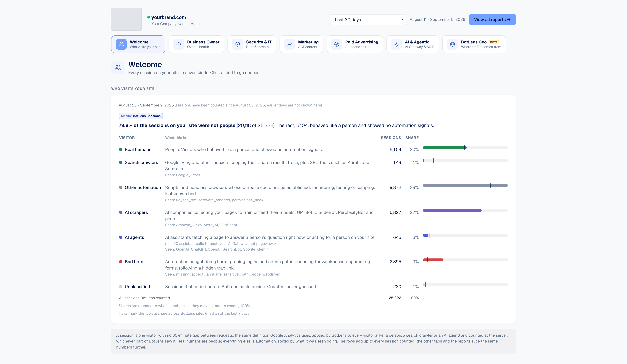This screenshot has width=627, height=364.
Task: Open the Marketing tab
Action: tap(301, 44)
